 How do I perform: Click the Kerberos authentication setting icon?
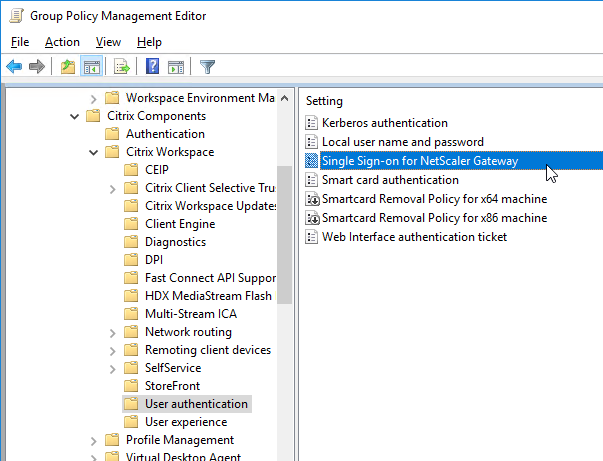[x=311, y=123]
